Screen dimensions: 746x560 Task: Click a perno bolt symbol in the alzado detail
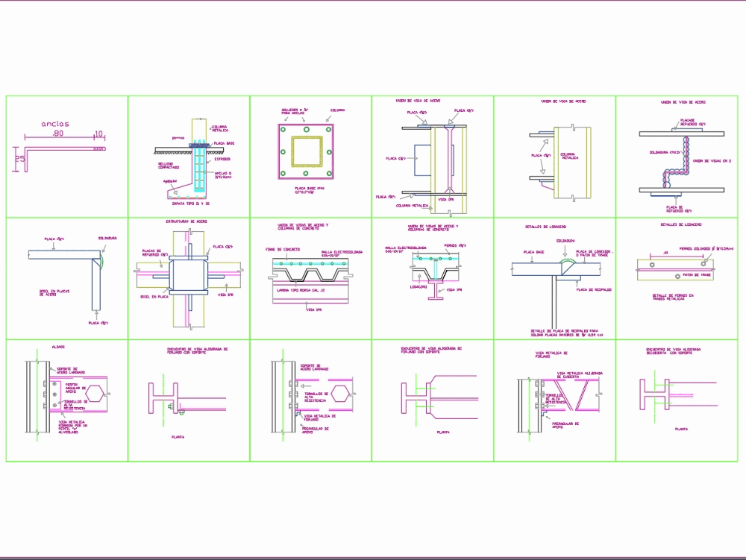(x=54, y=394)
